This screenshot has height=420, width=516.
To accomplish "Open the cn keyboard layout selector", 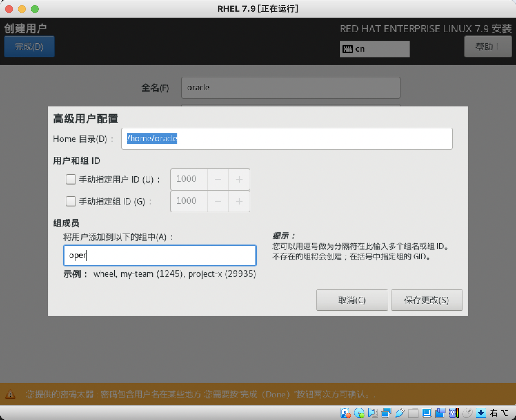I will 375,49.
